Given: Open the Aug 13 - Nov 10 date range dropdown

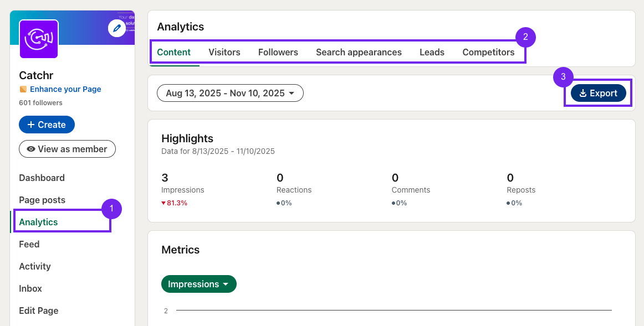Looking at the screenshot, I should pyautogui.click(x=230, y=92).
